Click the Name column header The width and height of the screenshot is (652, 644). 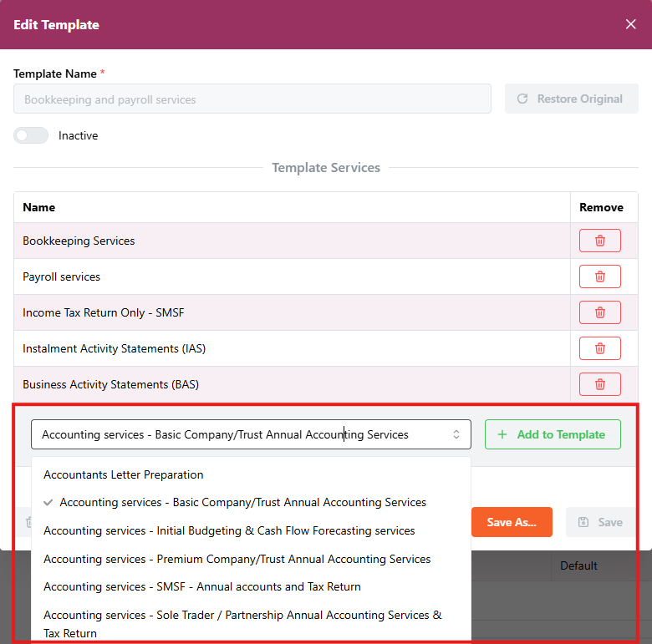39,207
